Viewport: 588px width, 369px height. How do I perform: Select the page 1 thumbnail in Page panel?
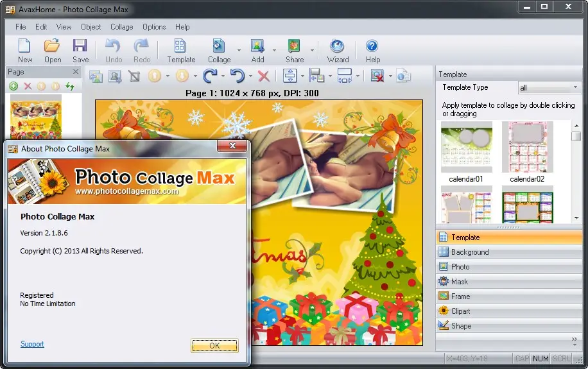[35, 117]
